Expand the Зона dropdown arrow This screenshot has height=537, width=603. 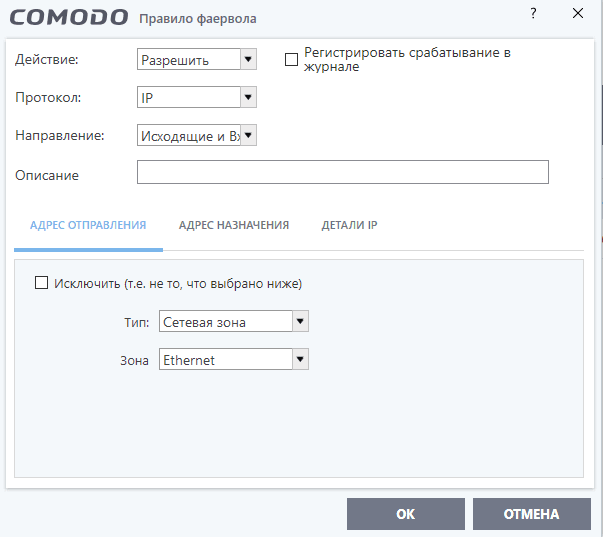(x=300, y=359)
